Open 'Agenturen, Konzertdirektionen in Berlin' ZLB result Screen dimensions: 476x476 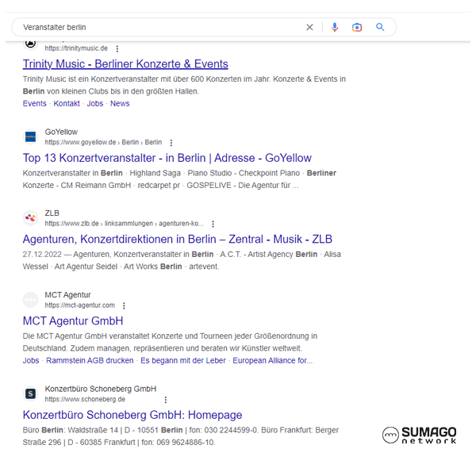[177, 240]
